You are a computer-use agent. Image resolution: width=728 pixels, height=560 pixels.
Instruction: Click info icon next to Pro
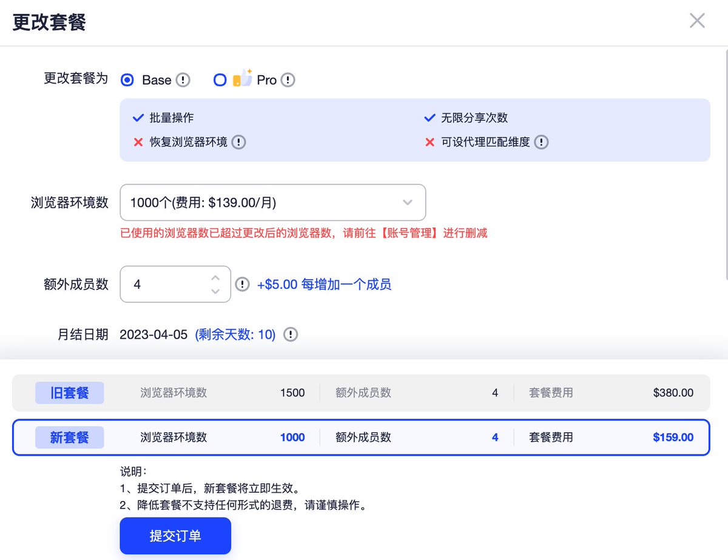coord(288,80)
